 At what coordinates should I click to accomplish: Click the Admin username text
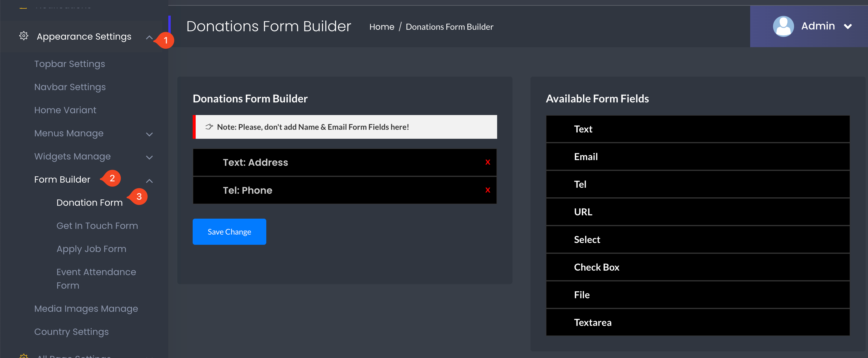[x=818, y=26]
